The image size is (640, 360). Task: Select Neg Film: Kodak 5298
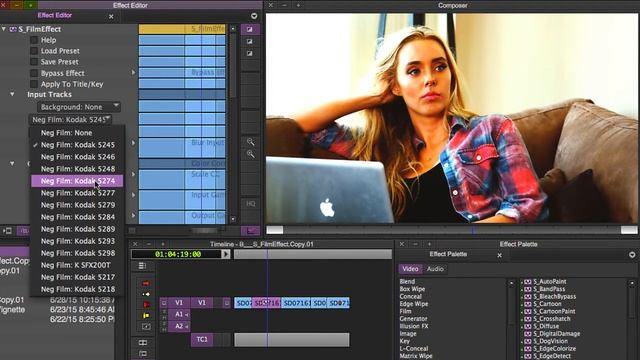77,253
